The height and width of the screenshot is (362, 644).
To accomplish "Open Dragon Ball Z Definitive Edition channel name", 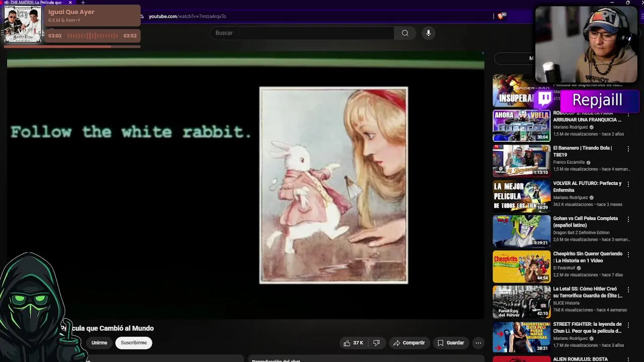I will (x=581, y=233).
